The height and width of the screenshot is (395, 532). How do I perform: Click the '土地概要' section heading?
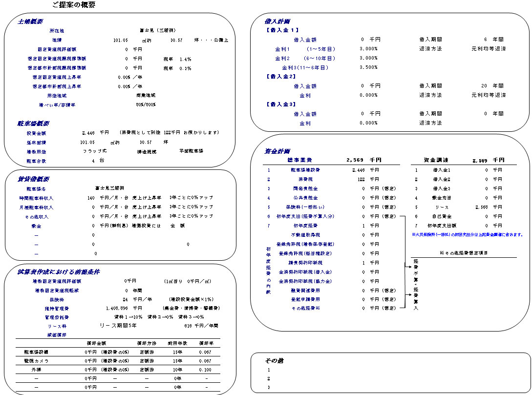pyautogui.click(x=30, y=21)
